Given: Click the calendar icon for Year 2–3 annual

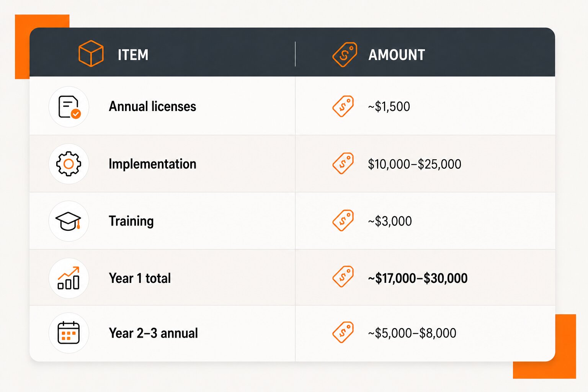Looking at the screenshot, I should (x=69, y=333).
